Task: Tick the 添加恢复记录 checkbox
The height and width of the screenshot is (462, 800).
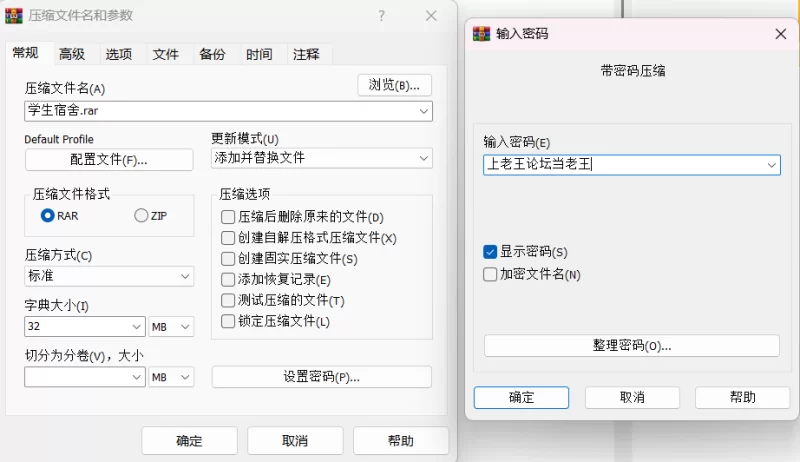Action: (x=228, y=279)
